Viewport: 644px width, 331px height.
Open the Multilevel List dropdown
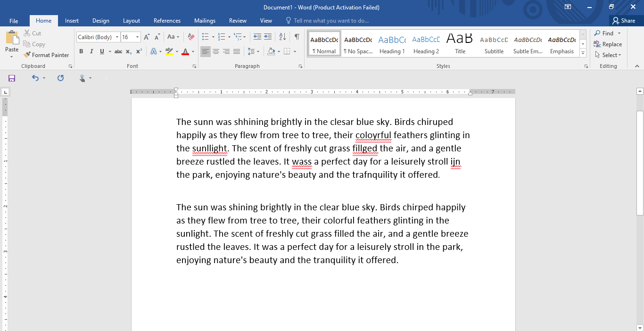click(239, 37)
